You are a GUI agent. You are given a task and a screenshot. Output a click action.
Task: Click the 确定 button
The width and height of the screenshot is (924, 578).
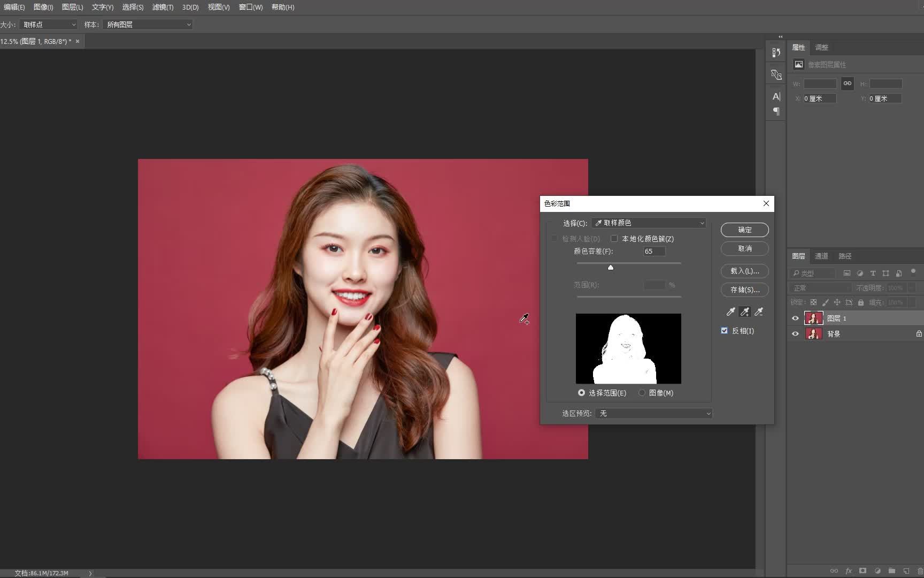[744, 230]
